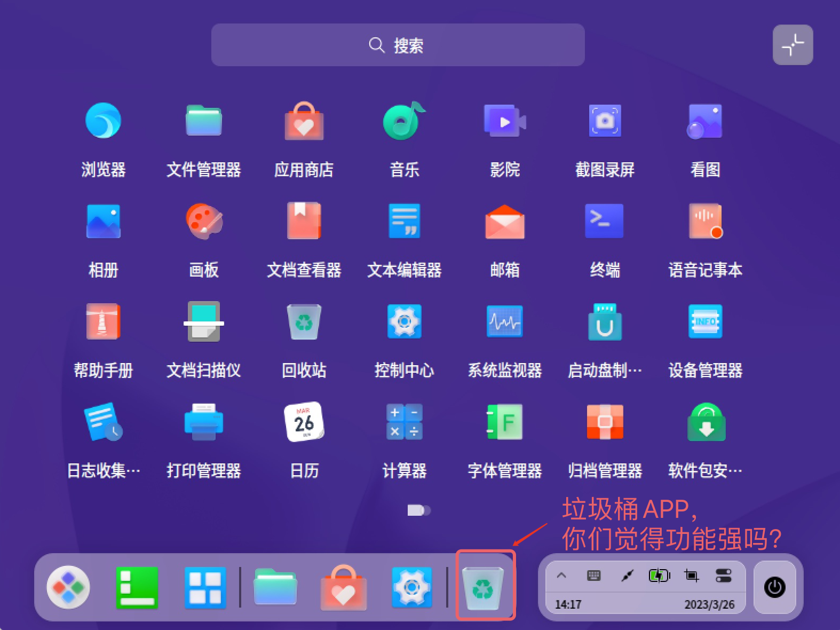Image resolution: width=840 pixels, height=630 pixels.
Task: Open the 浏览器 browser app
Action: click(x=103, y=121)
